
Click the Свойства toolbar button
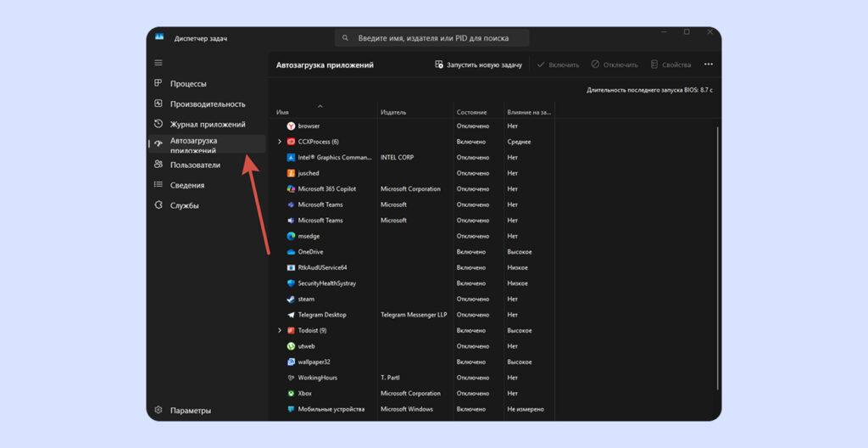(x=671, y=64)
